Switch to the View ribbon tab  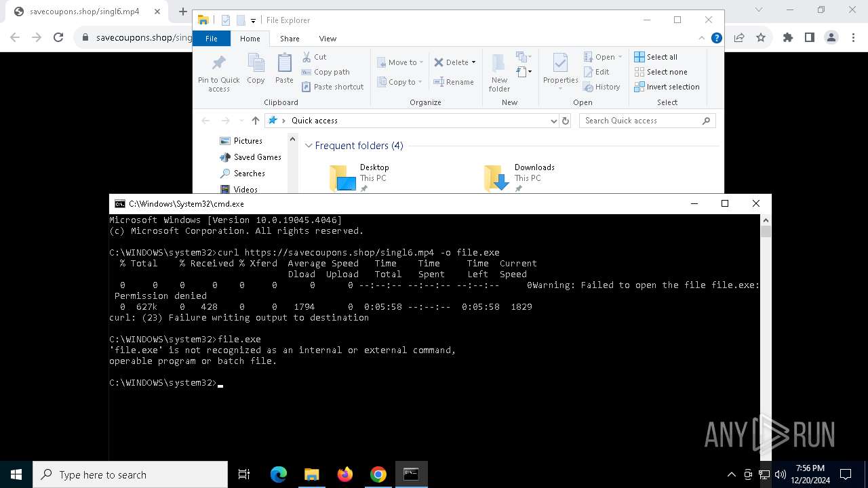coord(328,39)
